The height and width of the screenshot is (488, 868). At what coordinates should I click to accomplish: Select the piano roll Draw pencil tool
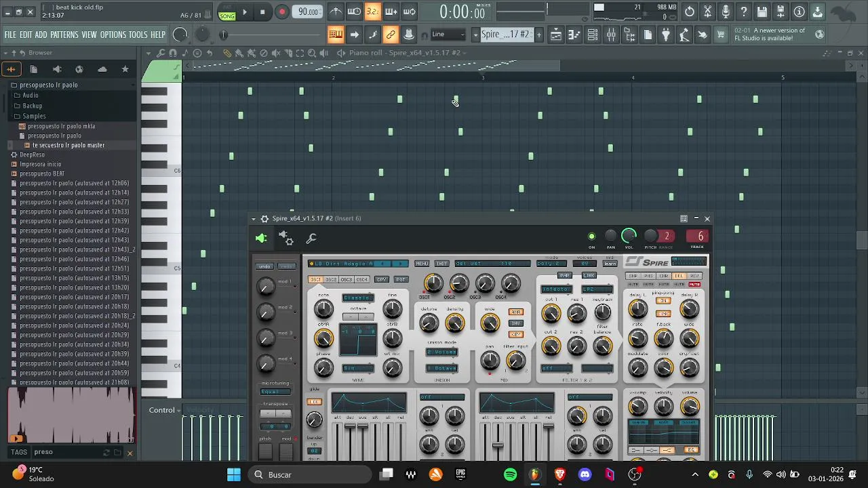tap(227, 53)
